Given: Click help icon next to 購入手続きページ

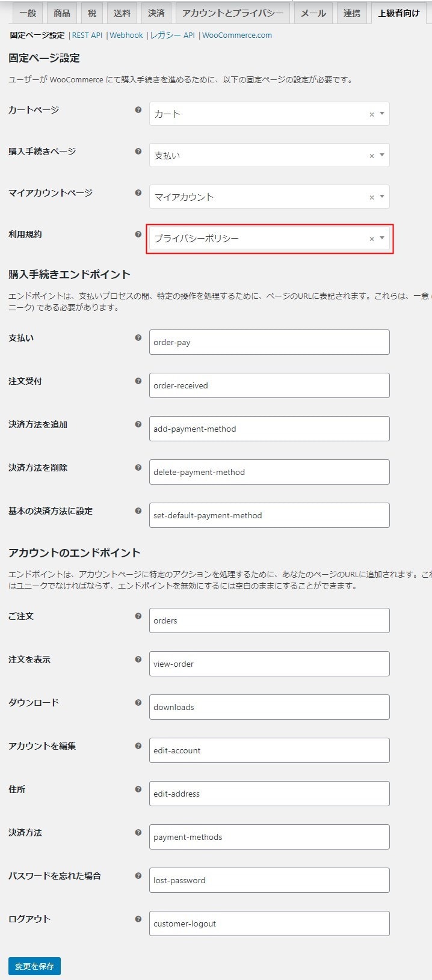Looking at the screenshot, I should click(138, 152).
